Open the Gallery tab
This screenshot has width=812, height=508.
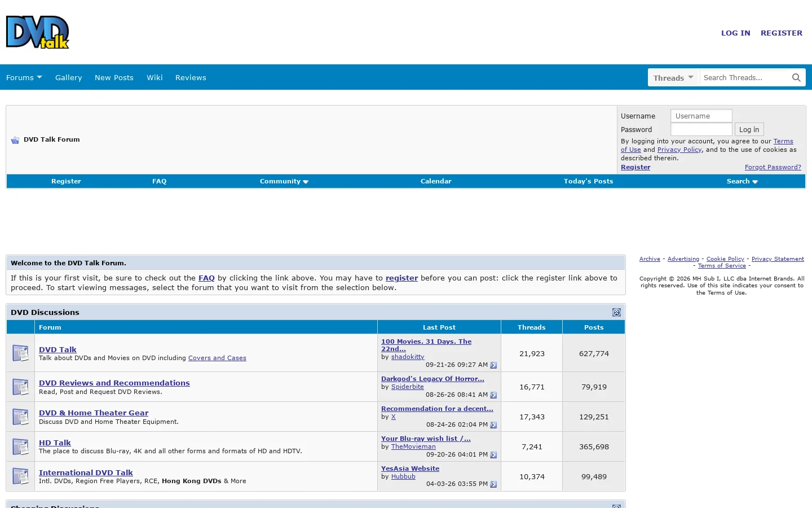pos(69,77)
